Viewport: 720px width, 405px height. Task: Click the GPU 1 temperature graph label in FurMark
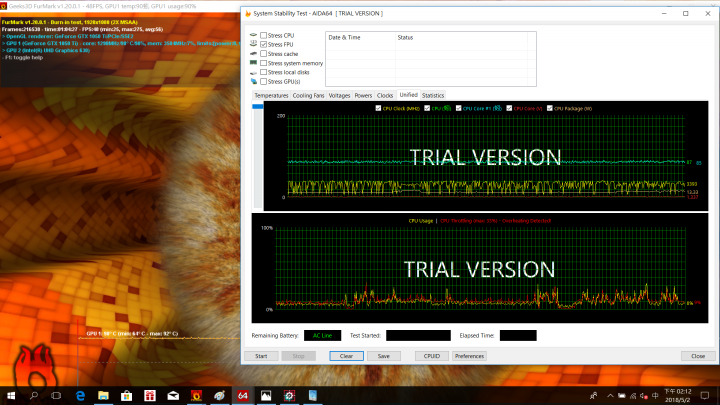pyautogui.click(x=132, y=334)
